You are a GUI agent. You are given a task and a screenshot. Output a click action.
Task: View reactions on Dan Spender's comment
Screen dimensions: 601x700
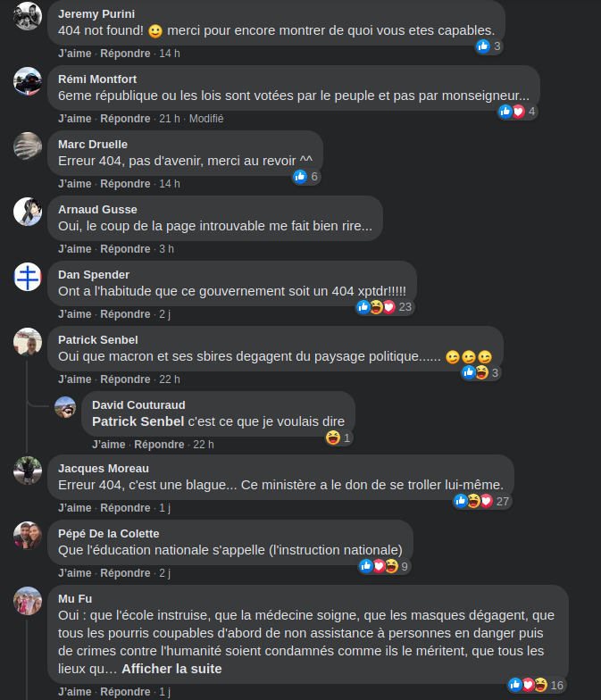(384, 307)
